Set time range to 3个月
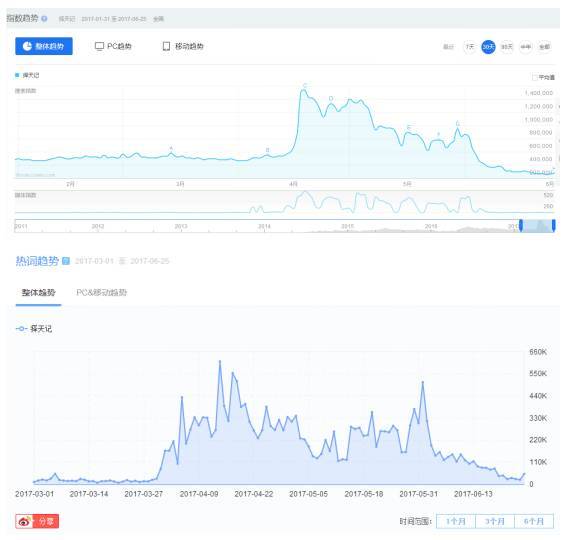The width and height of the screenshot is (567, 540). point(495,522)
